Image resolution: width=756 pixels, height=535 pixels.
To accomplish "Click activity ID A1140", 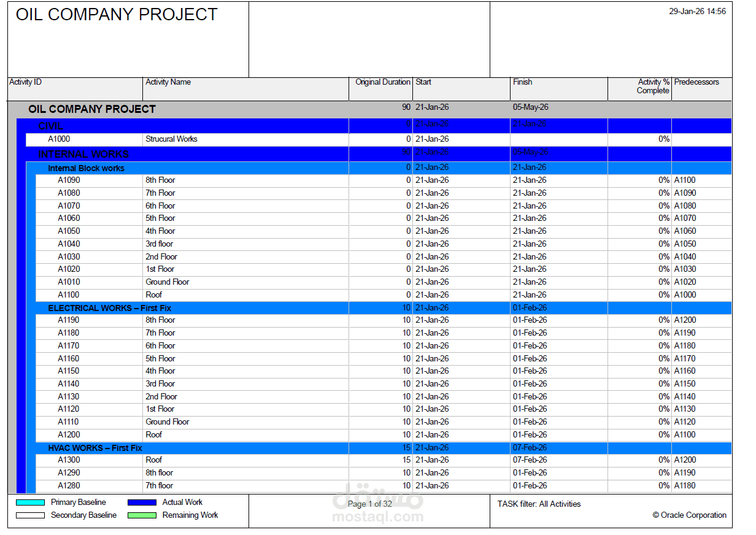I will [x=69, y=384].
